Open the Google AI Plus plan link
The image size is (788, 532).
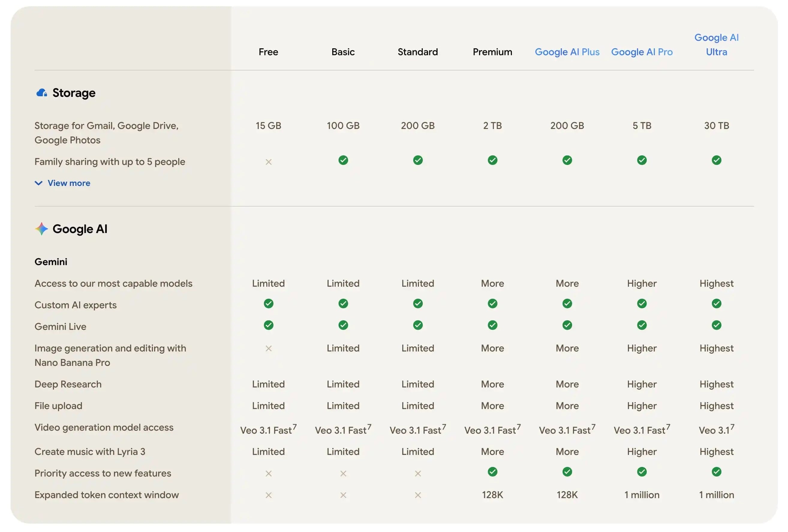click(567, 52)
